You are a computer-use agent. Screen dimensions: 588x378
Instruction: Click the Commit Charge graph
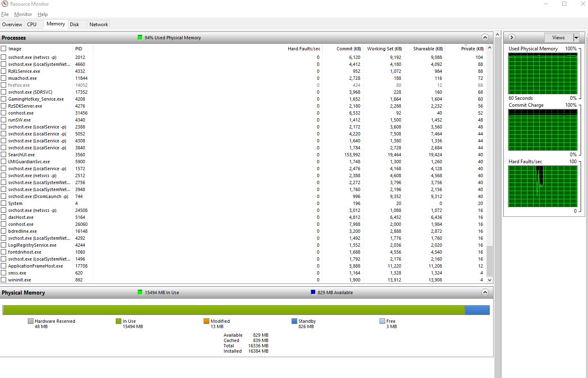coord(543,130)
